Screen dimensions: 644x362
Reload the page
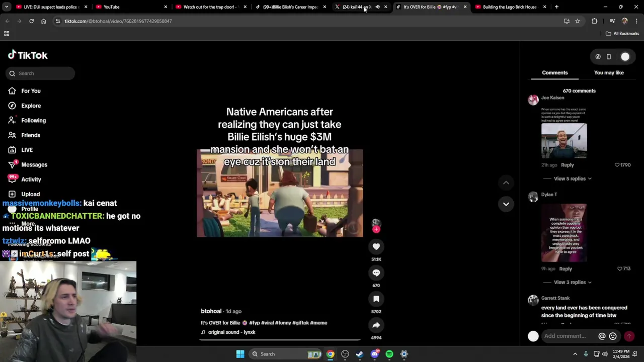[x=31, y=21]
